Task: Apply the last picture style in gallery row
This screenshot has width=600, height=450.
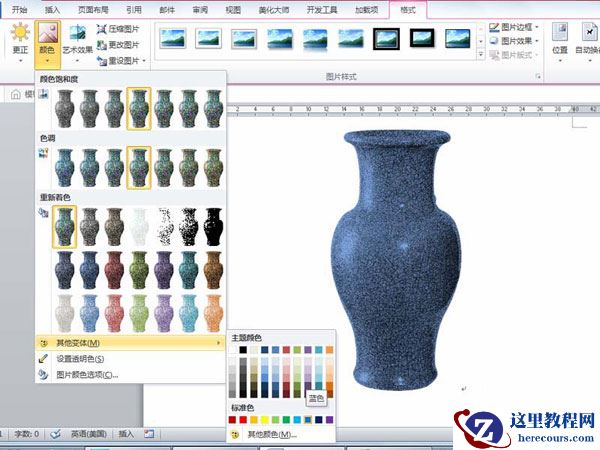Action: pos(458,38)
